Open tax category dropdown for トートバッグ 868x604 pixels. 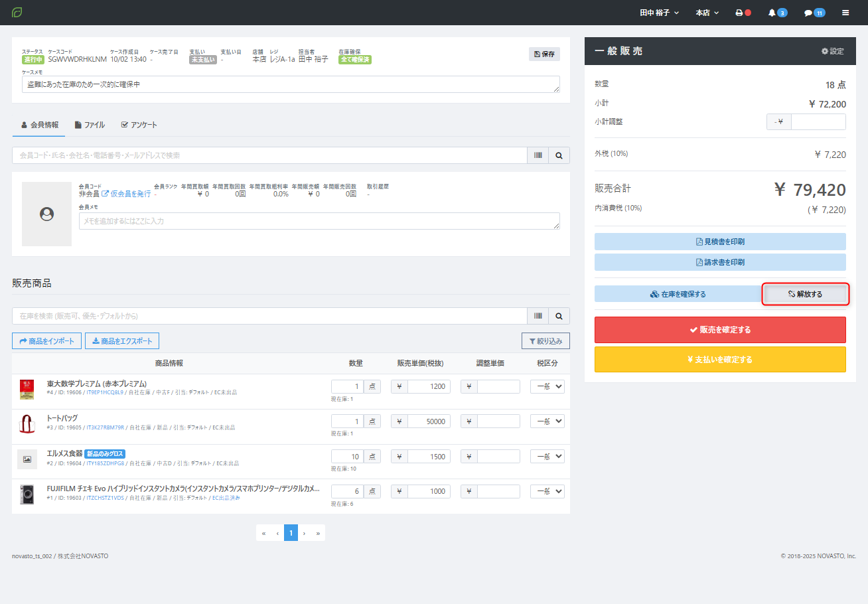click(547, 421)
